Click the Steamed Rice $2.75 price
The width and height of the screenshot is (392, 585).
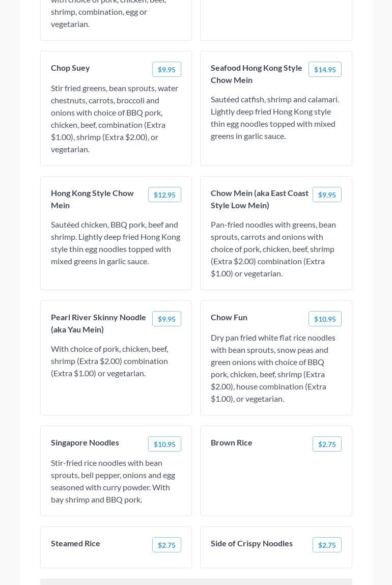tap(166, 545)
